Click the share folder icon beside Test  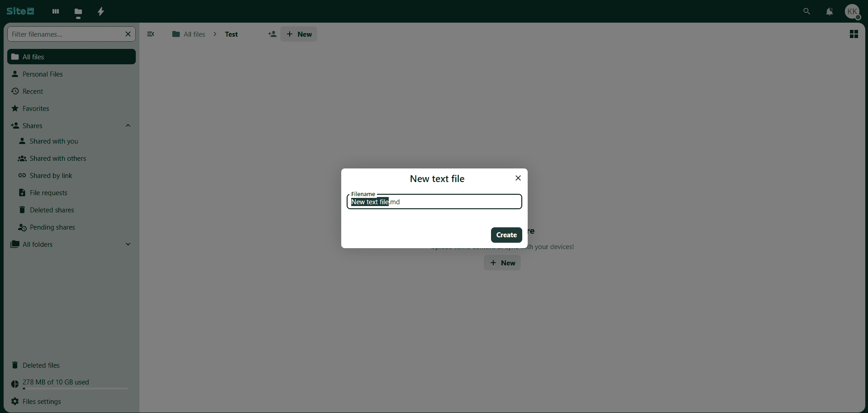(x=272, y=34)
